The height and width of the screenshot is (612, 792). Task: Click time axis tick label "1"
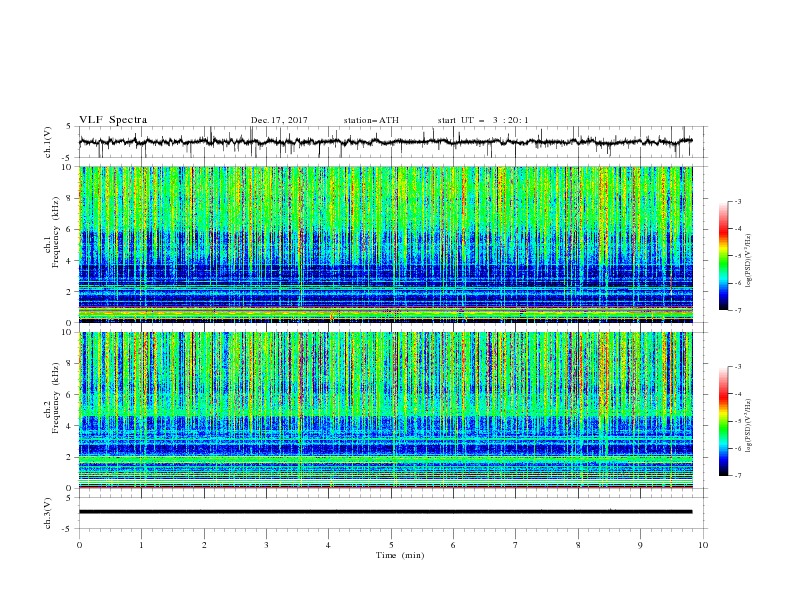[x=141, y=545]
